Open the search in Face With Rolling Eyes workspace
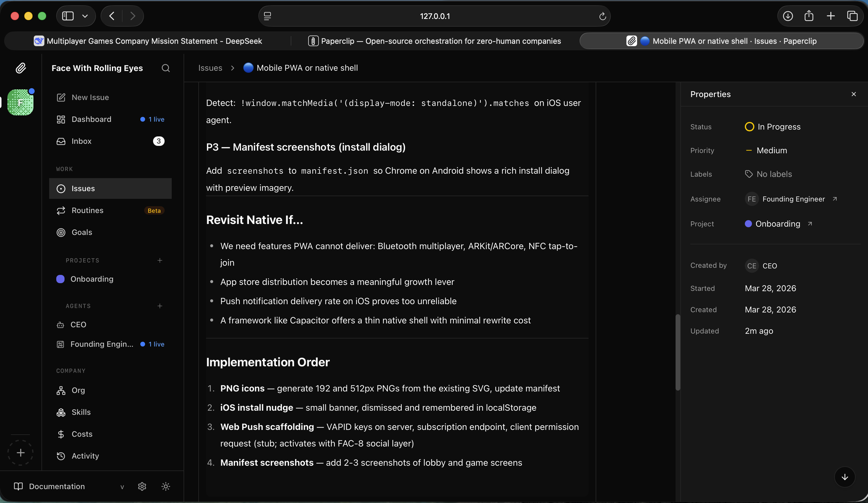The width and height of the screenshot is (868, 503). 166,68
